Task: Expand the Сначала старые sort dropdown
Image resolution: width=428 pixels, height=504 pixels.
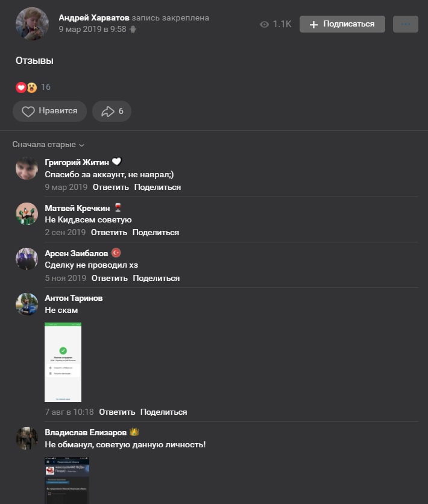Action: pos(48,145)
